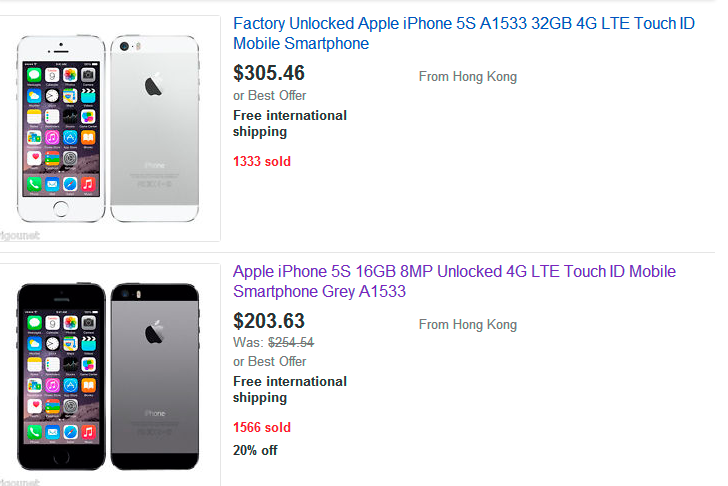This screenshot has width=728, height=486.
Task: Click the red "1333 sold" text
Action: pos(262,161)
